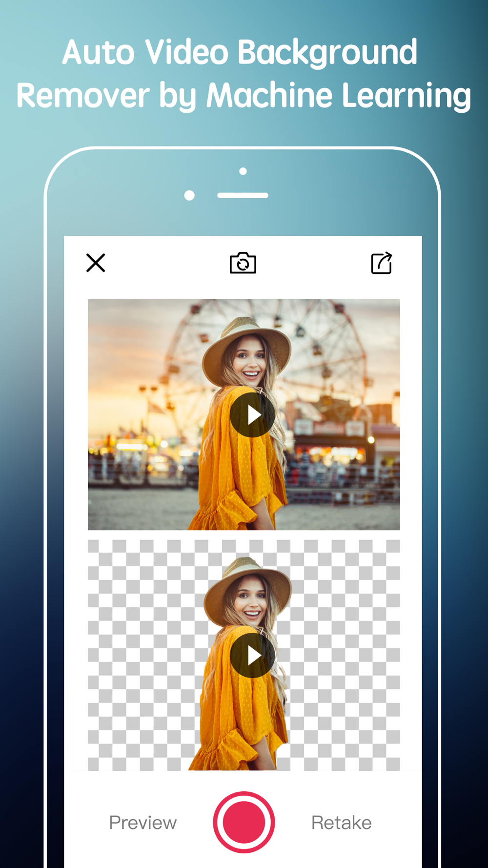Select the original Ferris wheel video thumbnail
488x868 pixels.
click(x=244, y=414)
